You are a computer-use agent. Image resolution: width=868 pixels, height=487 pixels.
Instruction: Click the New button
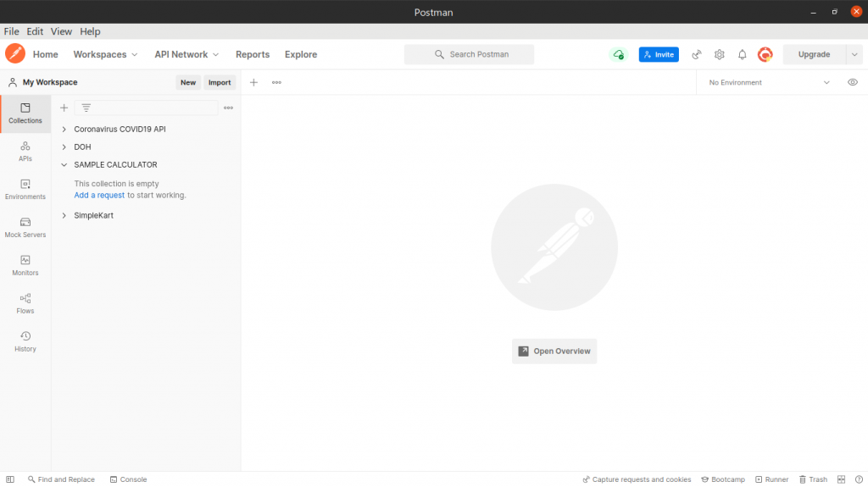coord(187,82)
